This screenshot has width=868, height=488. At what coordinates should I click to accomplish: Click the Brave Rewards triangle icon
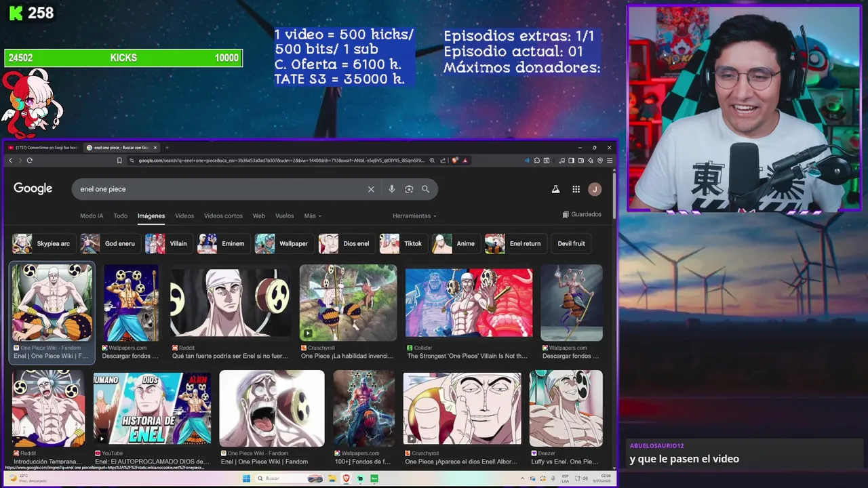click(465, 161)
